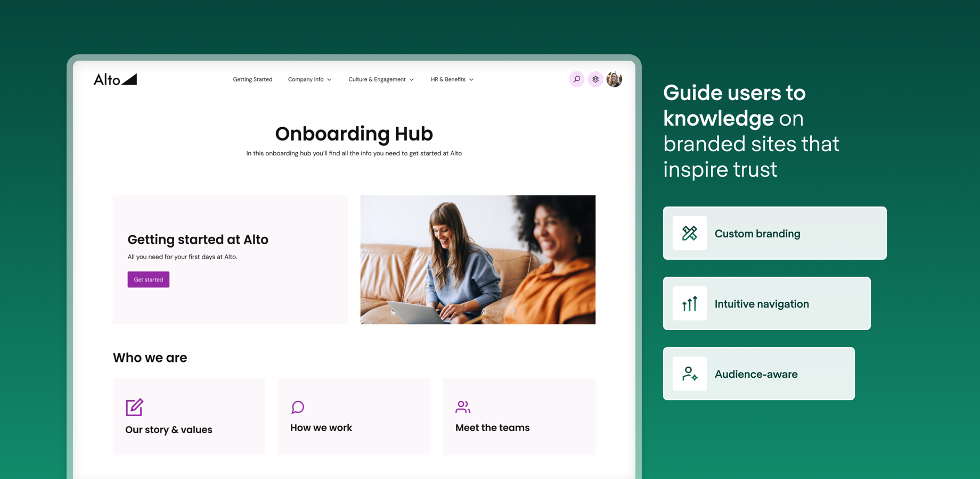980x479 pixels.
Task: Select Getting Started in the navigation bar
Action: coord(252,79)
